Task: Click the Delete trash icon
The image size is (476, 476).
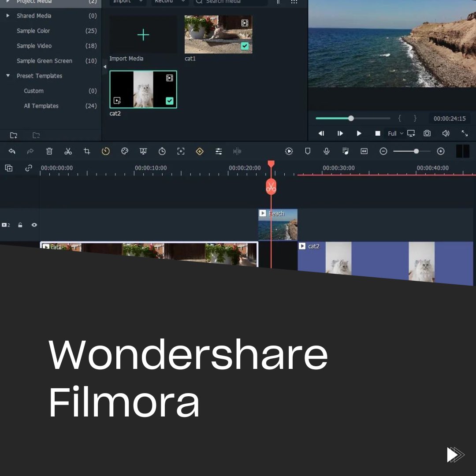Action: click(49, 151)
